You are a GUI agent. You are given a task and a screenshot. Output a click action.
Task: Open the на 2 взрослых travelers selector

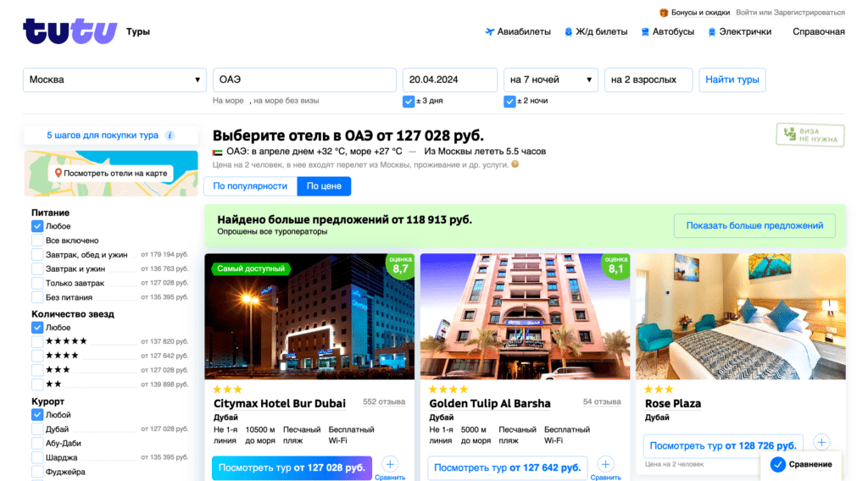click(648, 80)
